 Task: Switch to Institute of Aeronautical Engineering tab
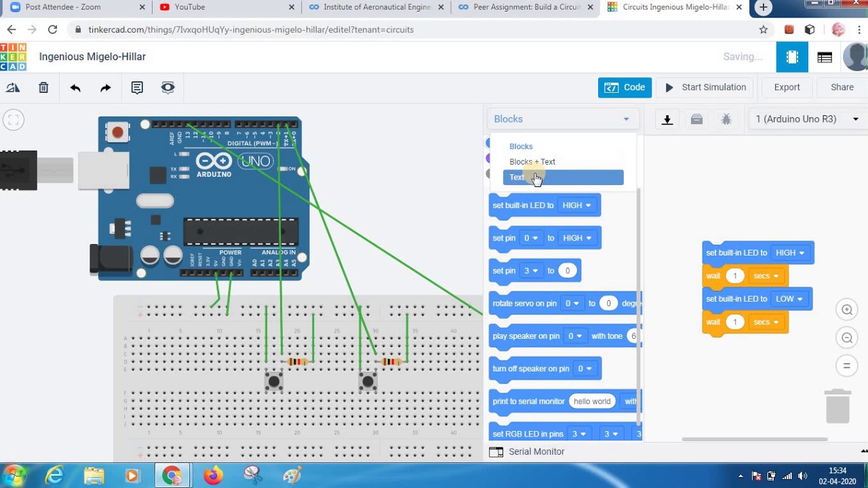pos(377,7)
